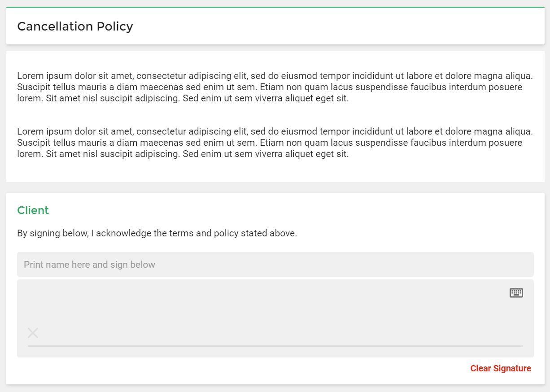The width and height of the screenshot is (550, 392).
Task: Click the 'By signing below' acknowledgement text
Action: 157,234
